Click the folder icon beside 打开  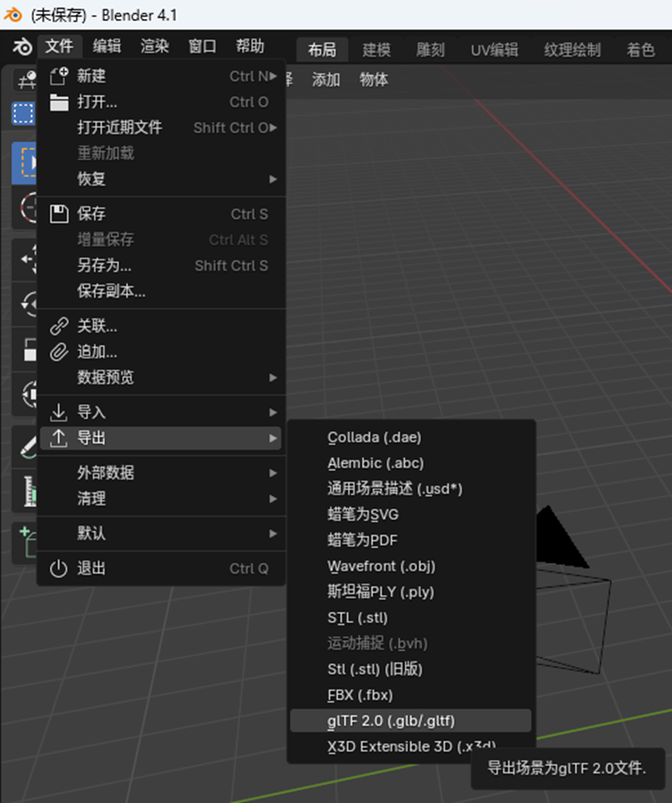[x=59, y=102]
